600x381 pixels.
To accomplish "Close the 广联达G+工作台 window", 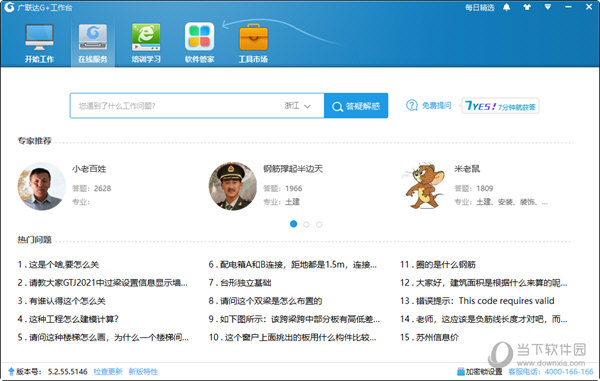I will pyautogui.click(x=589, y=7).
